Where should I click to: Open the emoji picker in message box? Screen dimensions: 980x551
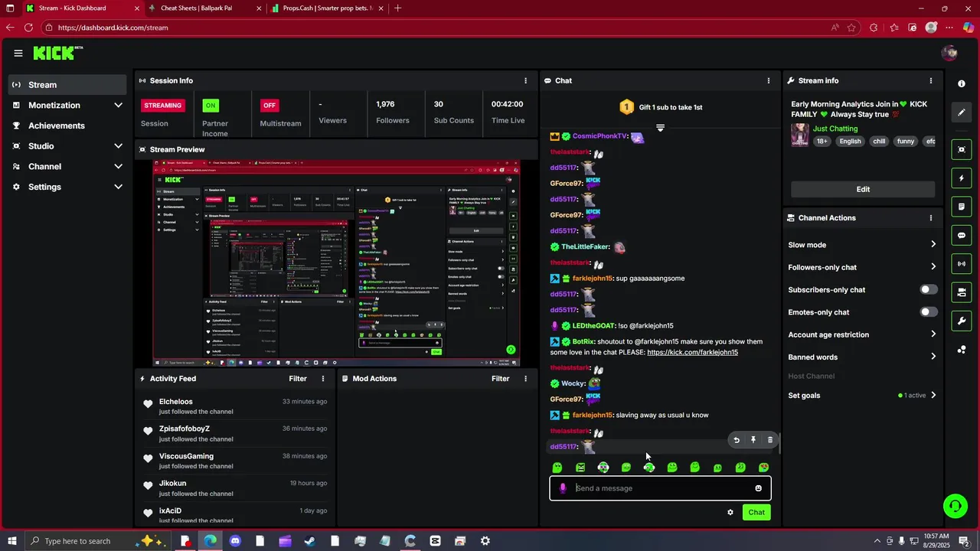tap(758, 488)
